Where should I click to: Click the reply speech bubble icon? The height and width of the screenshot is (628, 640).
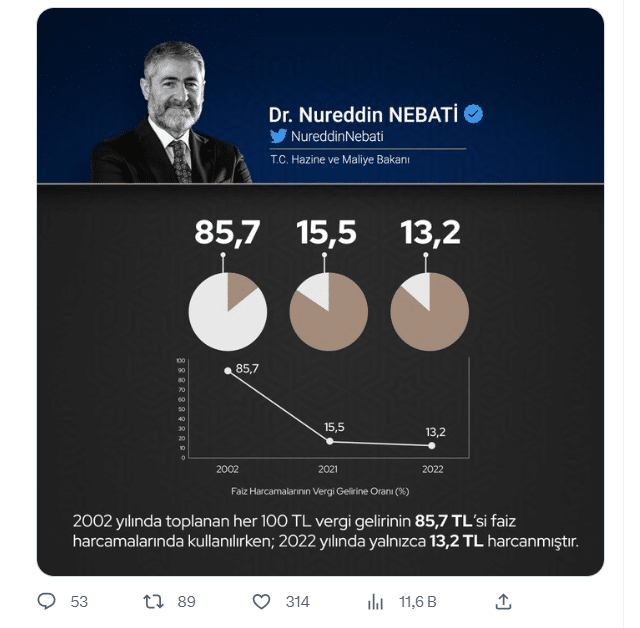coord(46,601)
